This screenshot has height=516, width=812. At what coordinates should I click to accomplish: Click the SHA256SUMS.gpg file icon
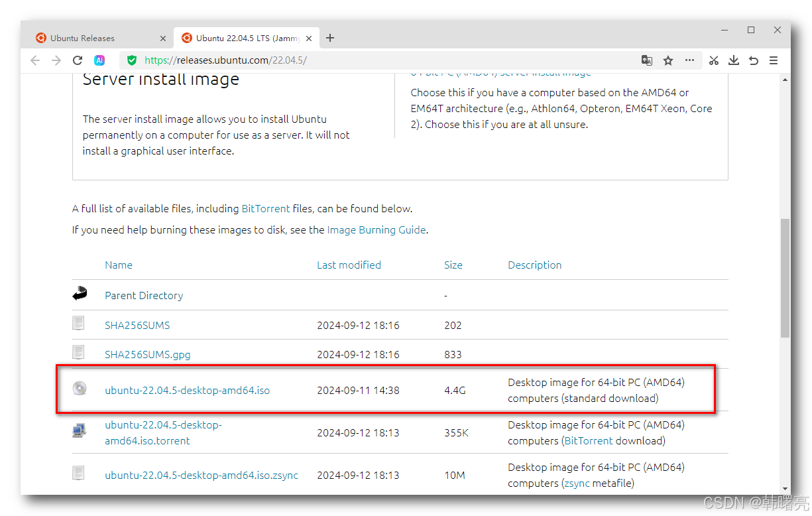click(x=79, y=352)
